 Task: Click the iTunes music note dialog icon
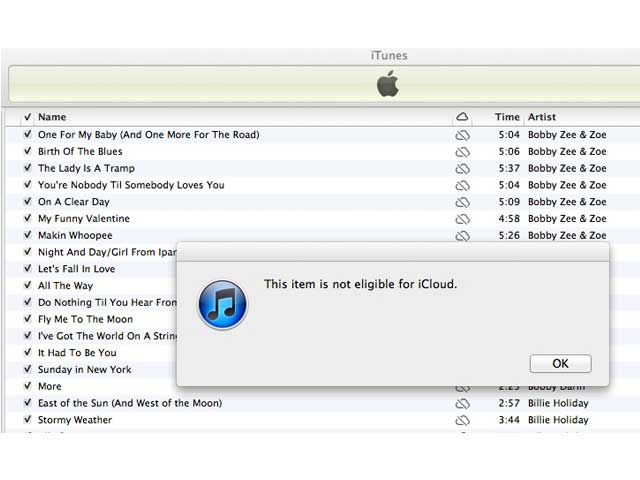coord(222,304)
